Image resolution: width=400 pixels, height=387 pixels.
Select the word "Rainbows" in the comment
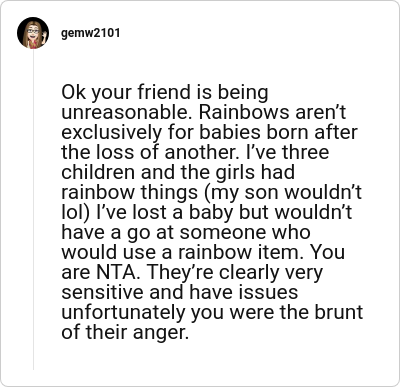tap(244, 112)
